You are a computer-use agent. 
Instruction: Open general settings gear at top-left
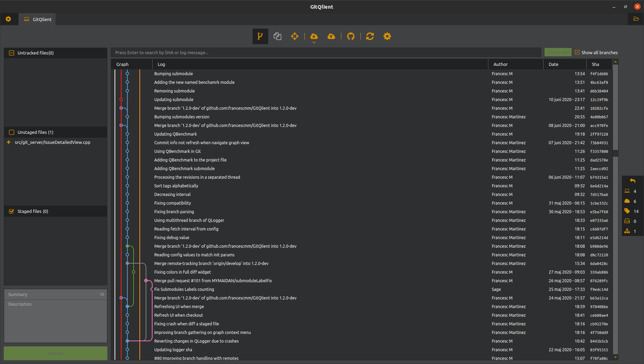[8, 19]
